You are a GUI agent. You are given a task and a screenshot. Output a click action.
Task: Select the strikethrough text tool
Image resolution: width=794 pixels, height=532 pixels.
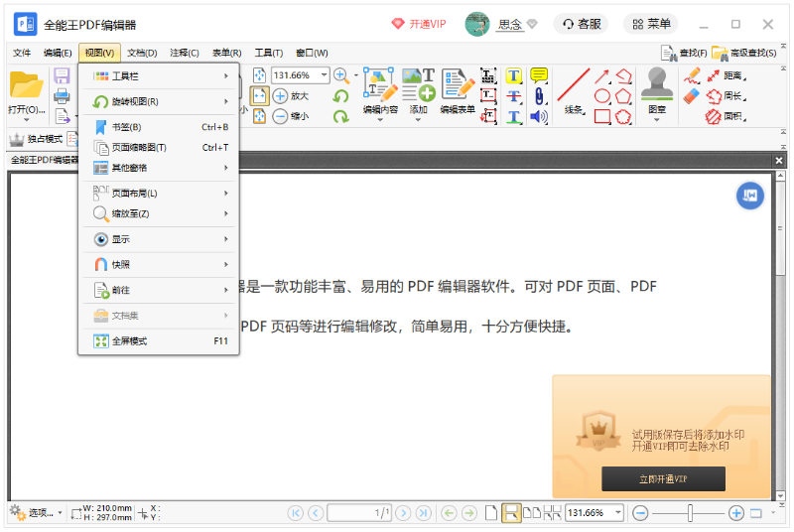click(x=514, y=96)
